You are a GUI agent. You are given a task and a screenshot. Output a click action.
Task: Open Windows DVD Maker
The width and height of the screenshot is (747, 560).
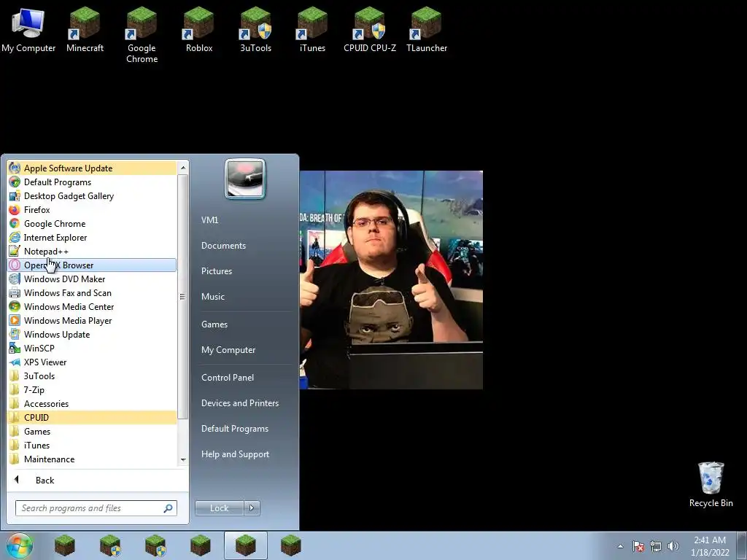92,279
